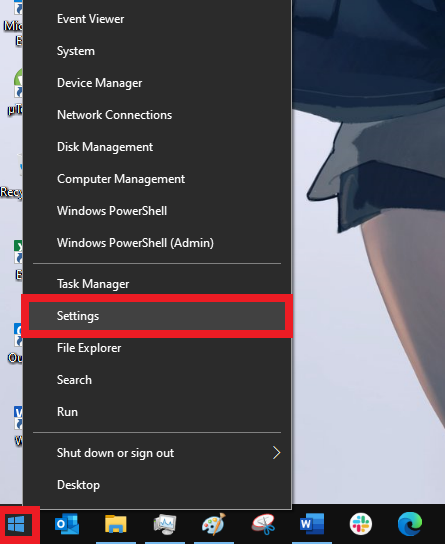The width and height of the screenshot is (445, 546).
Task: Expand Shut down or sign out arrow
Action: click(276, 453)
